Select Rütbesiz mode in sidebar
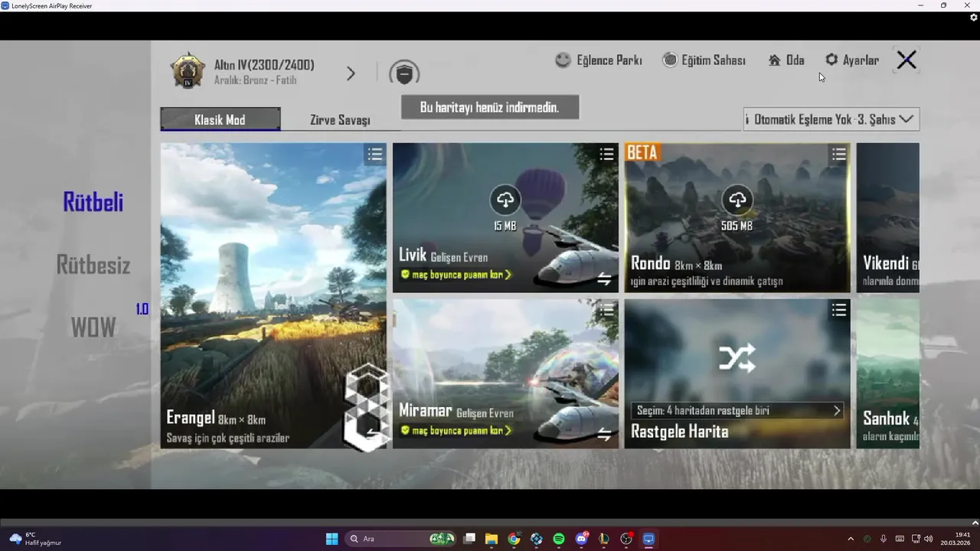Image resolution: width=980 pixels, height=551 pixels. [x=93, y=266]
